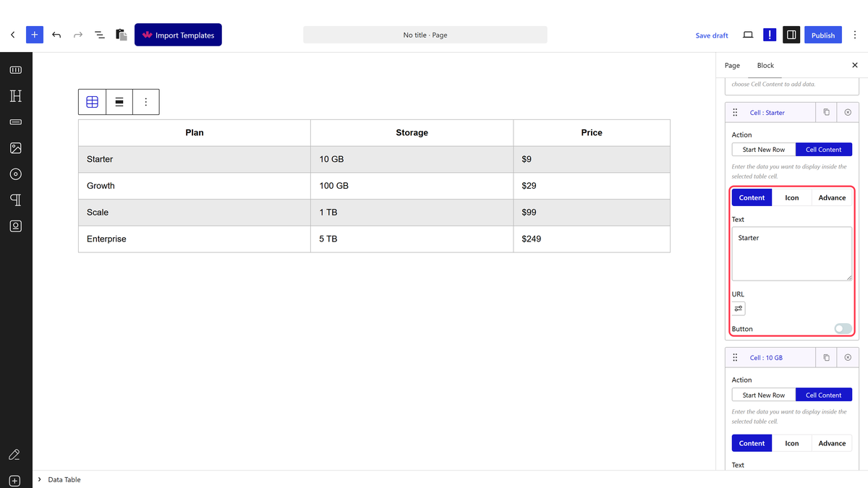The height and width of the screenshot is (488, 868).
Task: Click the Import Templates button
Action: tap(178, 35)
